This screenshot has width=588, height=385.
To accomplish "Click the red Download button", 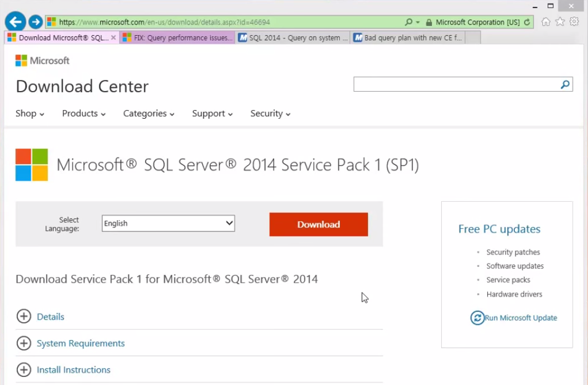I will pos(318,225).
